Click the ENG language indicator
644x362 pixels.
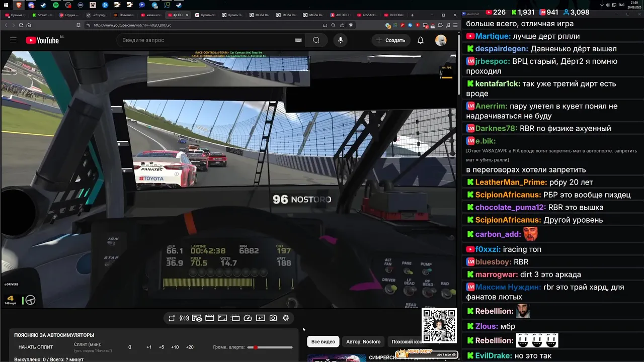pyautogui.click(x=621, y=5)
